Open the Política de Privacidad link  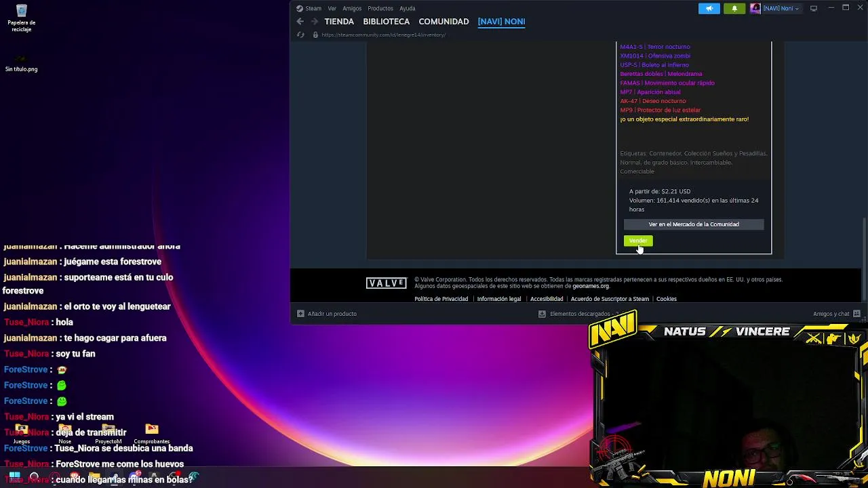click(441, 299)
